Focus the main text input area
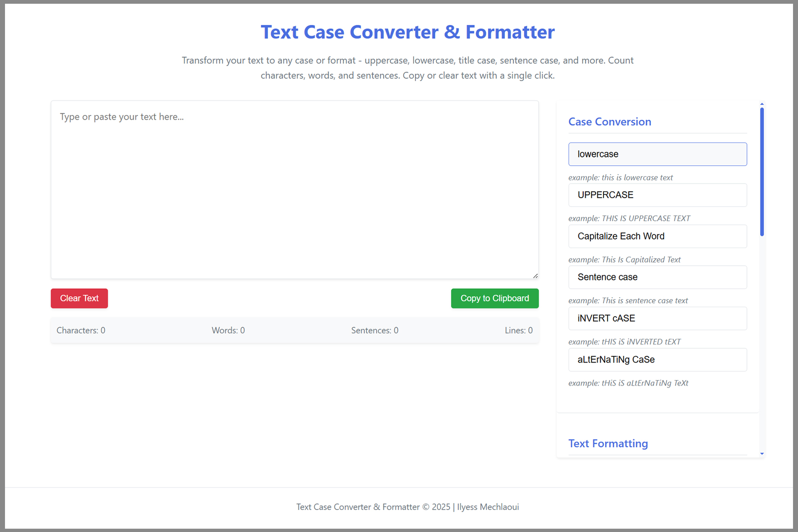 click(295, 190)
